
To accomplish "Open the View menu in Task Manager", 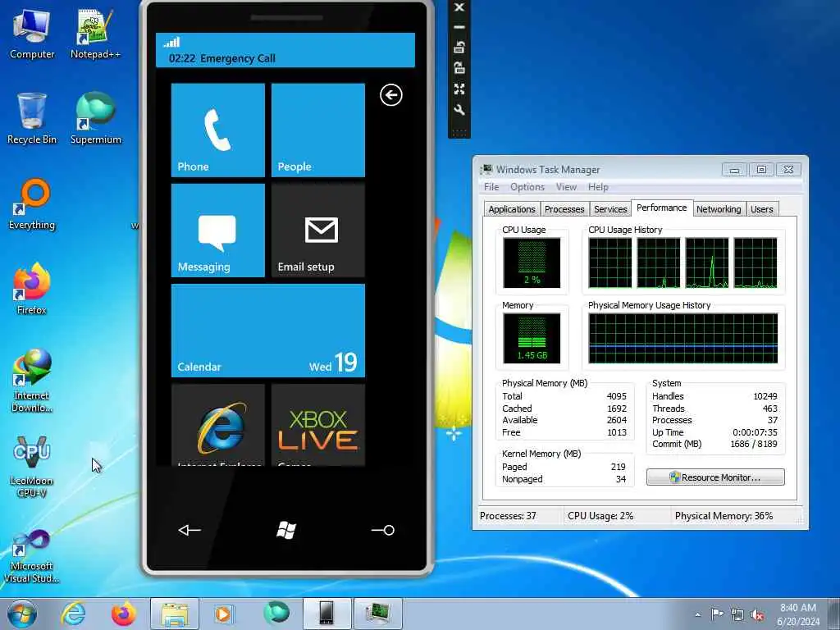I will click(x=566, y=187).
